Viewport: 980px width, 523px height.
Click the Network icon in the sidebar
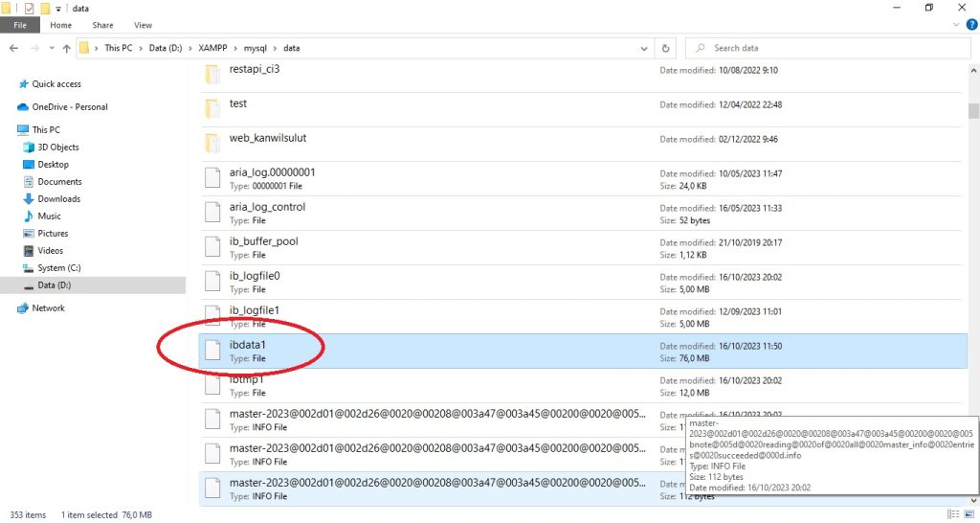[24, 308]
